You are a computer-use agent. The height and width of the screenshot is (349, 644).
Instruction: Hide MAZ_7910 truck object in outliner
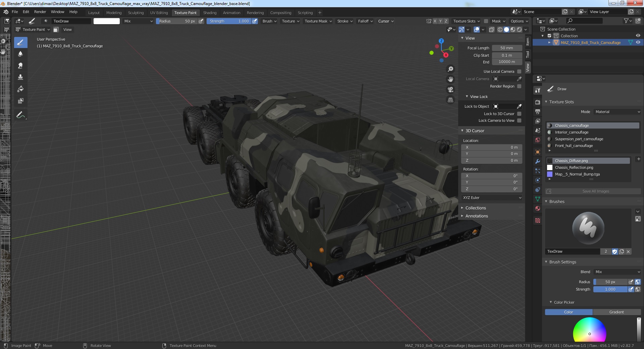tap(638, 43)
